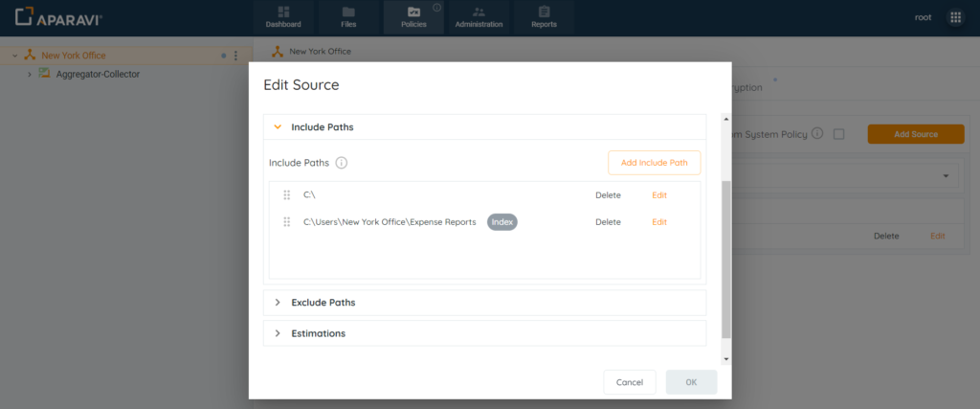
Task: Click the Add Include Path button
Action: [x=654, y=163]
